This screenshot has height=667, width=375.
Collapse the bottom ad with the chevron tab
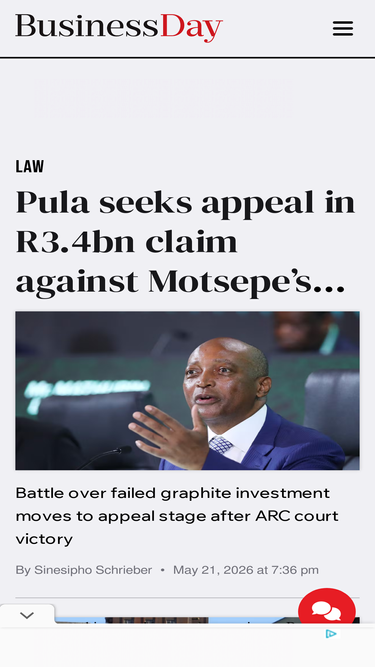(27, 615)
